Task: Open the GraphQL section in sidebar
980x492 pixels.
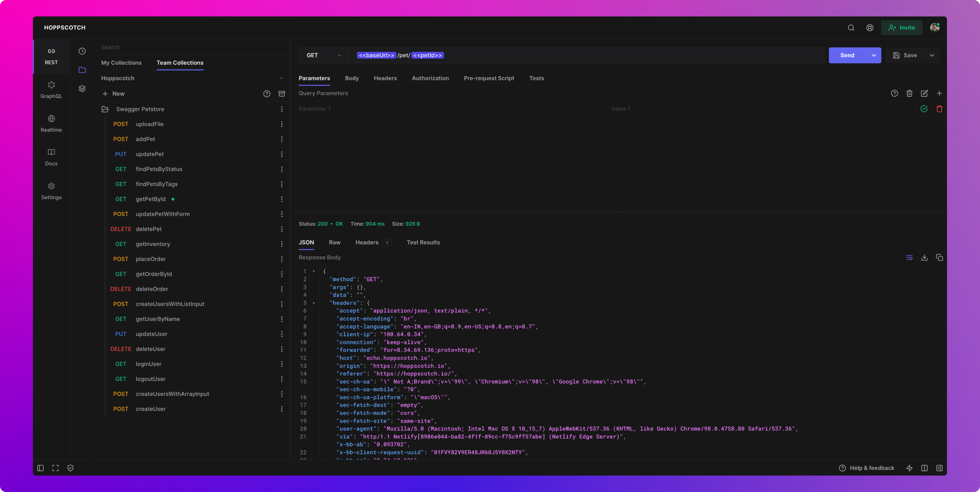Action: tap(51, 90)
